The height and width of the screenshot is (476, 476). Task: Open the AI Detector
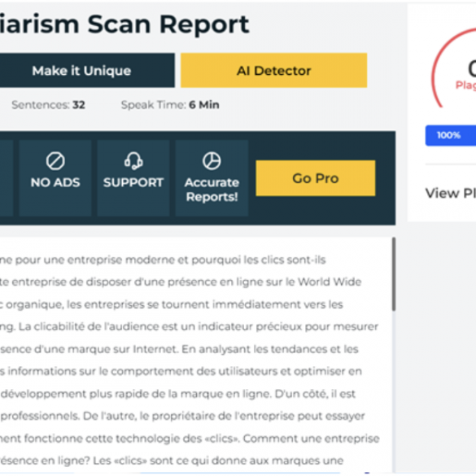click(274, 71)
